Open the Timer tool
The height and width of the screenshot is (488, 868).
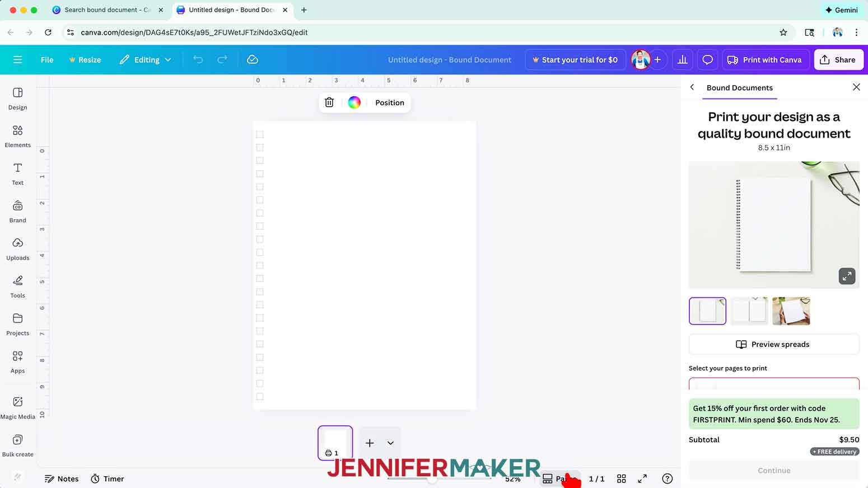pos(108,478)
